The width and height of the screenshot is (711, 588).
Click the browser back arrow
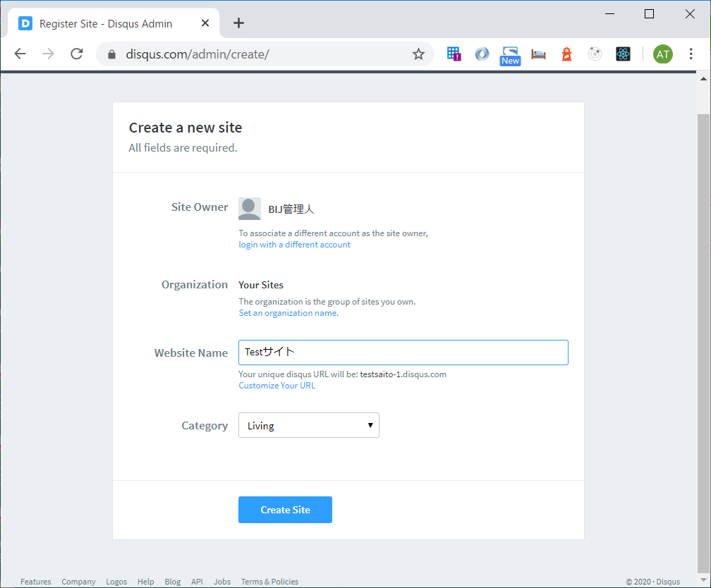pos(20,54)
